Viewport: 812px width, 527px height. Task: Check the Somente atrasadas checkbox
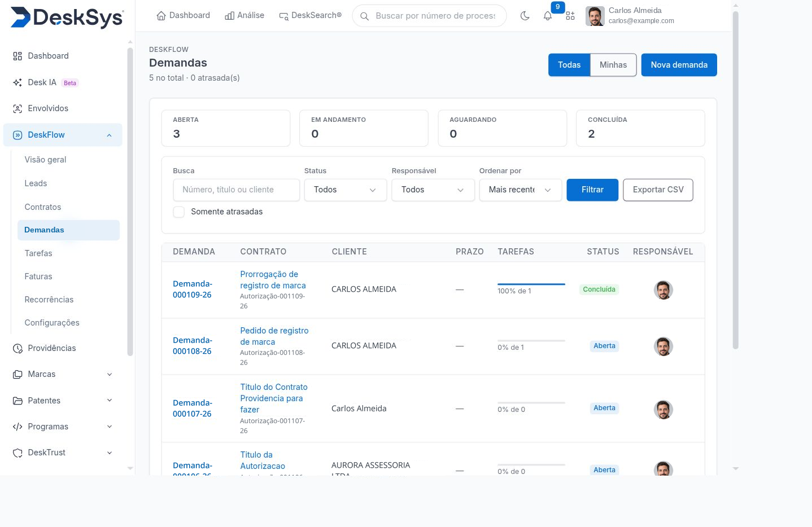[179, 212]
